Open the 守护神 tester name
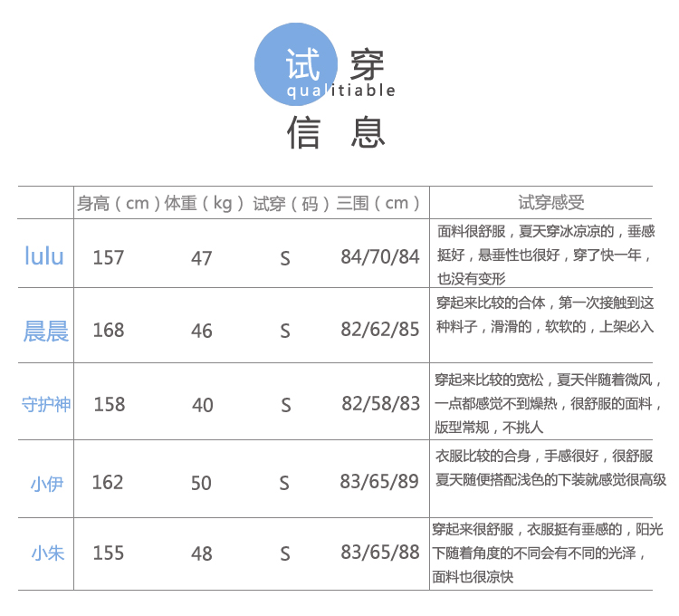This screenshot has width=679, height=616. pos(46,404)
